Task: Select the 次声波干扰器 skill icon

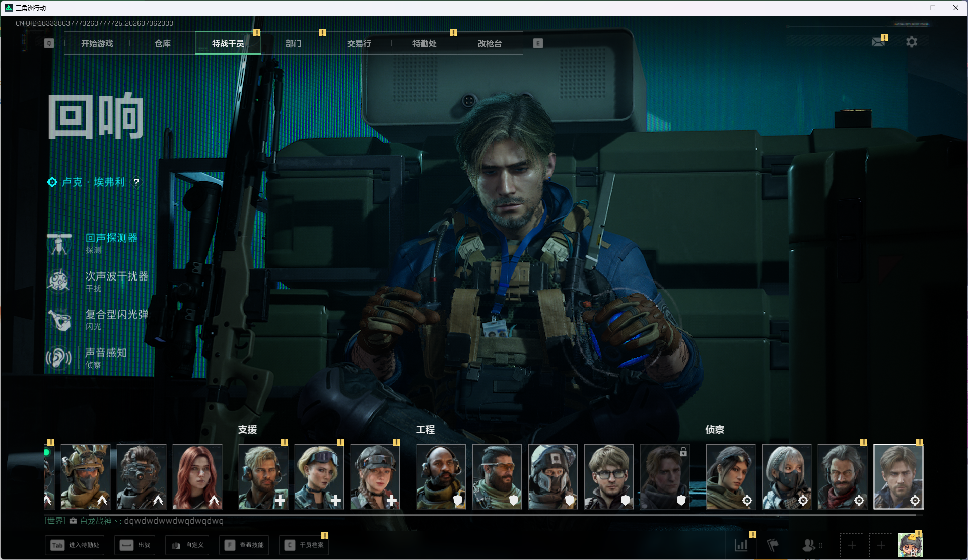Action: click(x=59, y=281)
